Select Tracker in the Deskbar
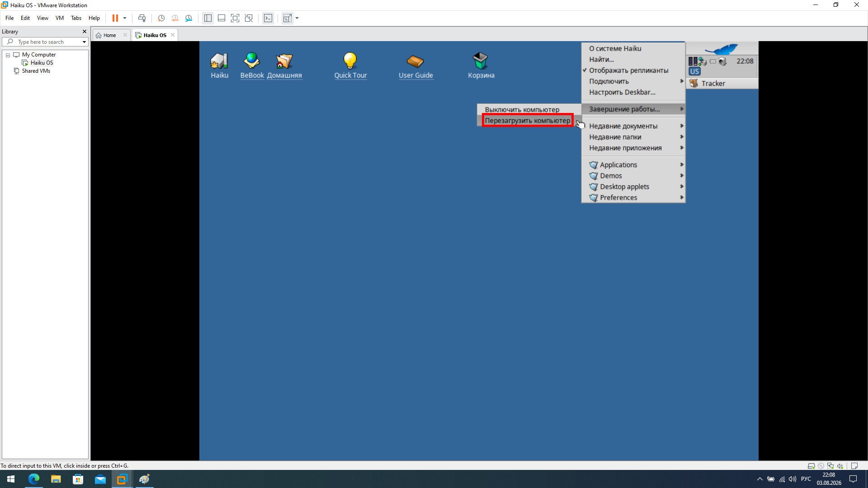 pyautogui.click(x=722, y=84)
